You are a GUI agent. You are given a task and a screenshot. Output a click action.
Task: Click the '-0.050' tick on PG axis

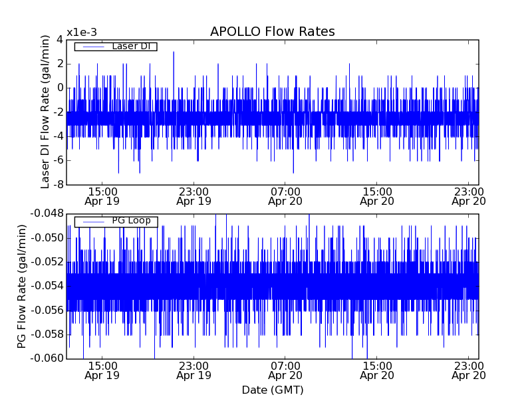click(47, 238)
